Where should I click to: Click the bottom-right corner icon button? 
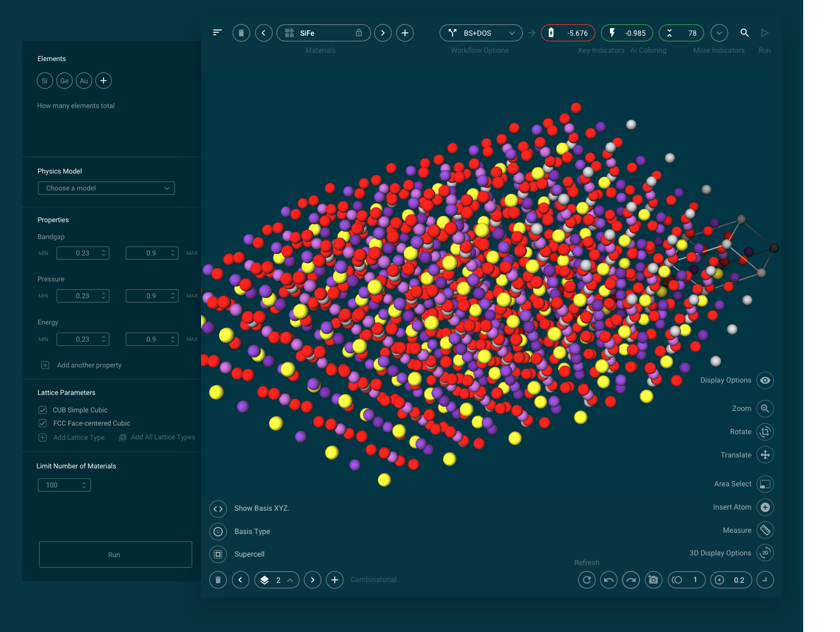pos(765,580)
